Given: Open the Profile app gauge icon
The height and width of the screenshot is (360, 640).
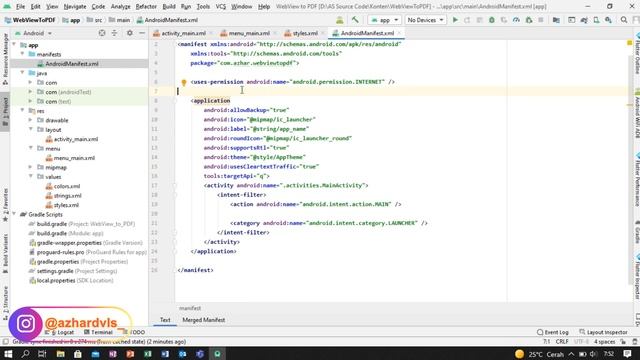Looking at the screenshot, I should 516,20.
